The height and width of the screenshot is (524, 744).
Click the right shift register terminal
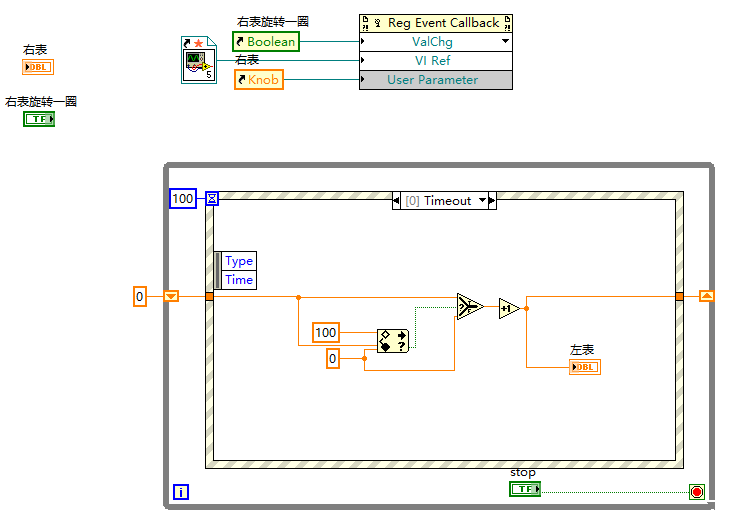coord(707,296)
